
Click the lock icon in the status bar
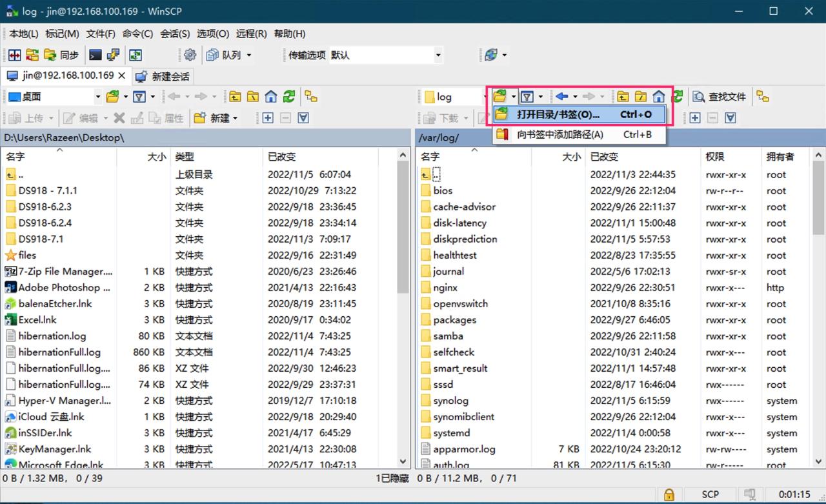pos(669,494)
